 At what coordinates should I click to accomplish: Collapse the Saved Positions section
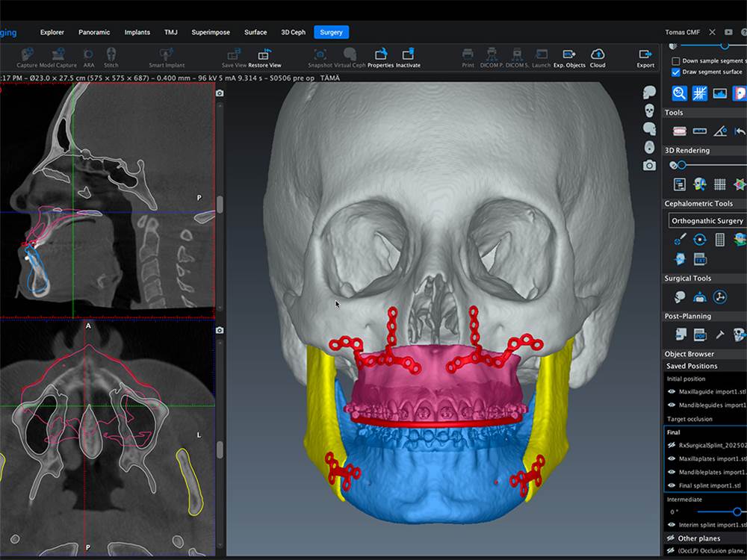click(692, 366)
